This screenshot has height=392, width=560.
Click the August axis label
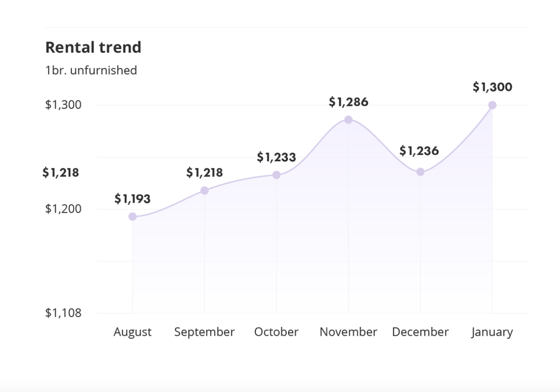(x=133, y=332)
